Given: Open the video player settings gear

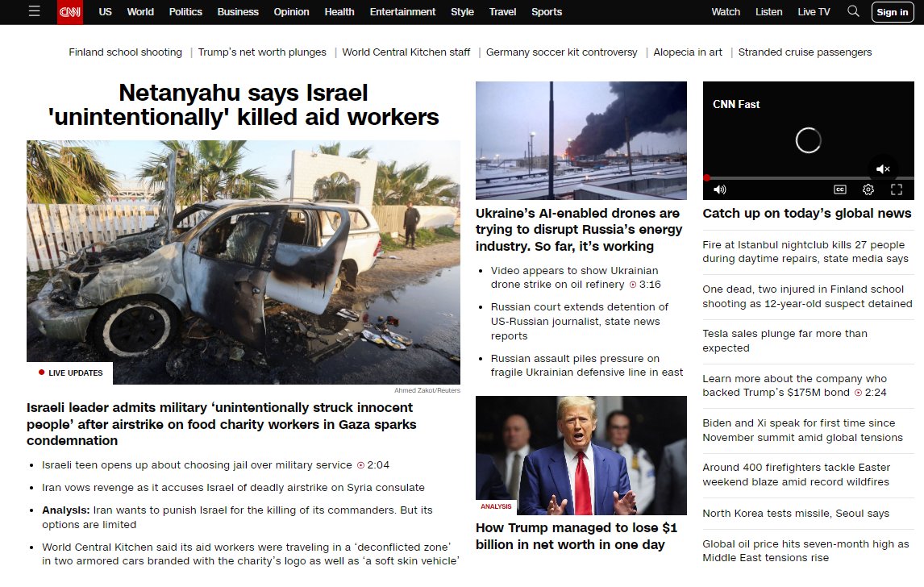Looking at the screenshot, I should point(868,189).
